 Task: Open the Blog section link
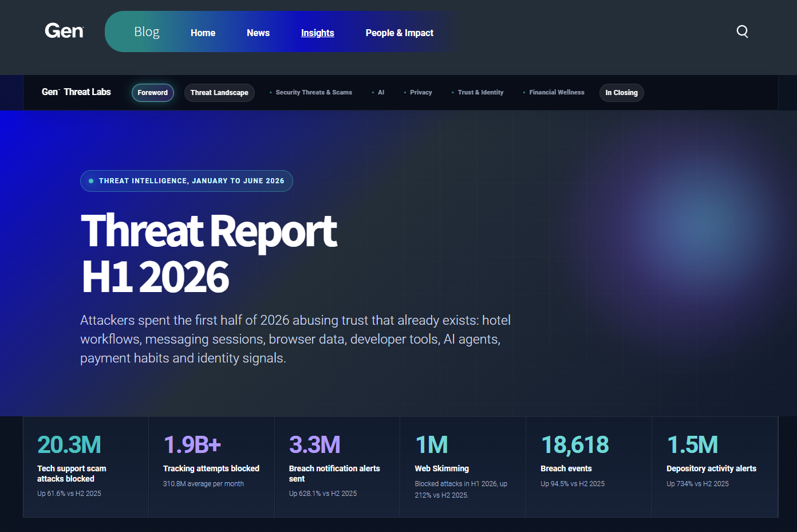(147, 32)
